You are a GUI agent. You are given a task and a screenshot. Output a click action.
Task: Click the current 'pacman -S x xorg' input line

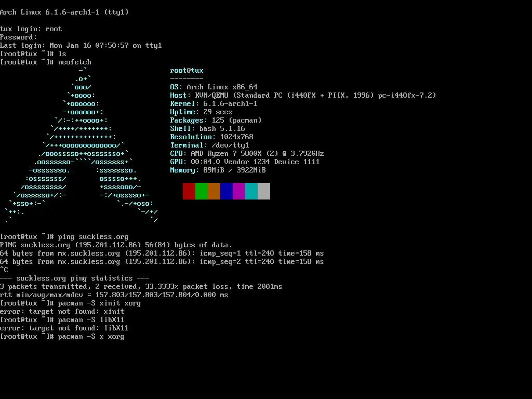[x=62, y=337]
